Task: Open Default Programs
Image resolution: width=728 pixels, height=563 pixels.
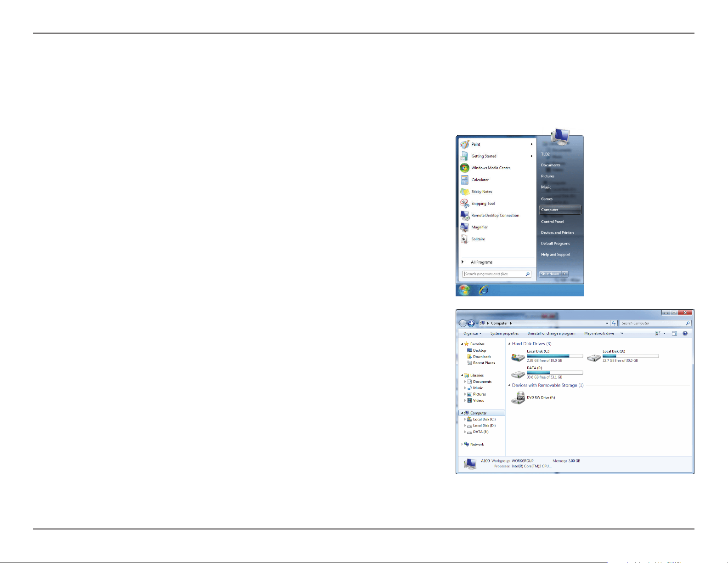Action: [555, 244]
